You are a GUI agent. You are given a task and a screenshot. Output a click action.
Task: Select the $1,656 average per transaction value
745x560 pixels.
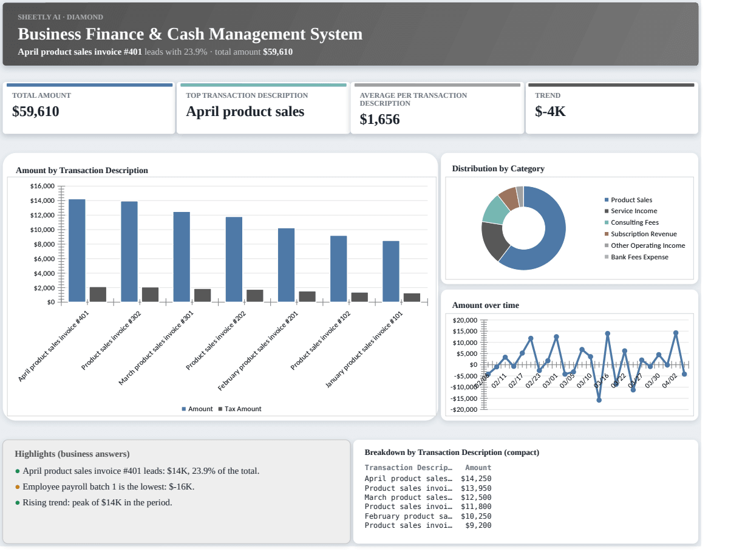tap(380, 120)
